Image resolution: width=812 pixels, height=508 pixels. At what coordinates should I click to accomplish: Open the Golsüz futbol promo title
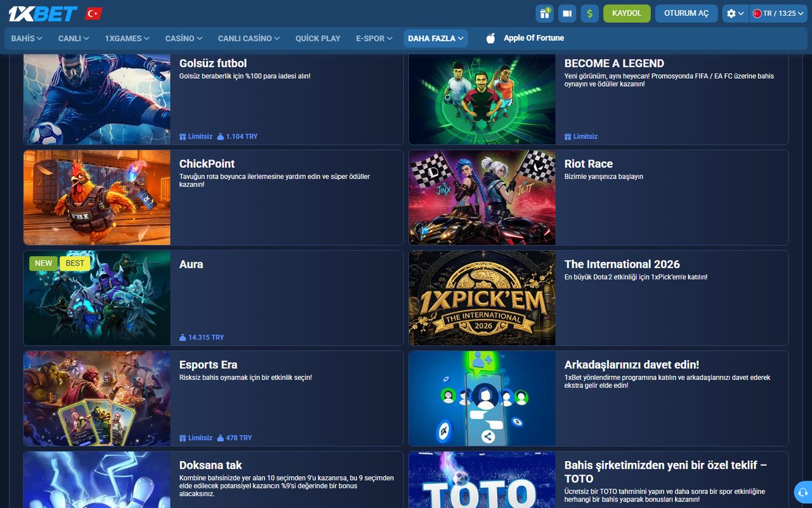[x=213, y=63]
